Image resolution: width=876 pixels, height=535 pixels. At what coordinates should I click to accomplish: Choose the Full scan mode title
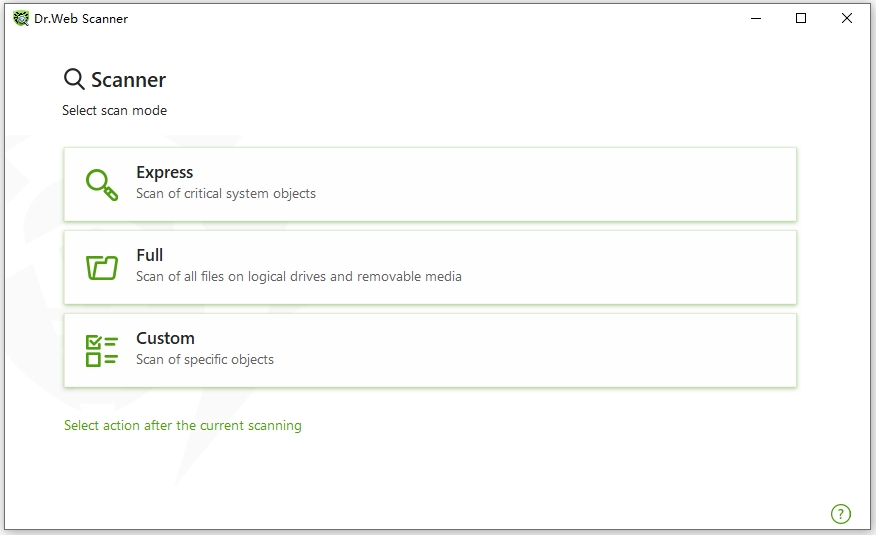pos(150,255)
